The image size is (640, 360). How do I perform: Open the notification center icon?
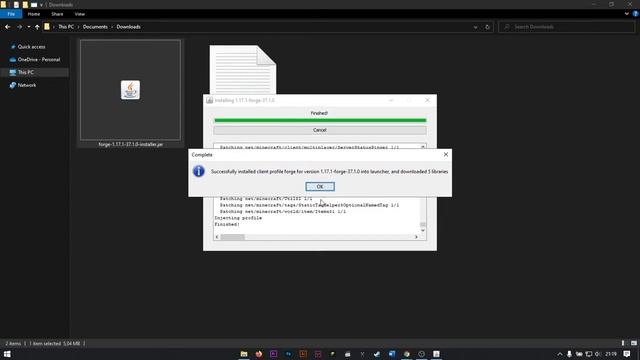pyautogui.click(x=627, y=354)
